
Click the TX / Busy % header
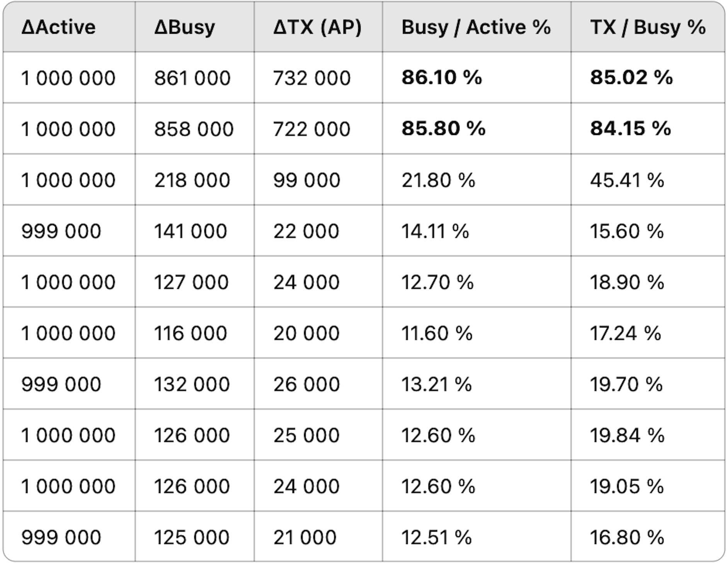(x=648, y=27)
